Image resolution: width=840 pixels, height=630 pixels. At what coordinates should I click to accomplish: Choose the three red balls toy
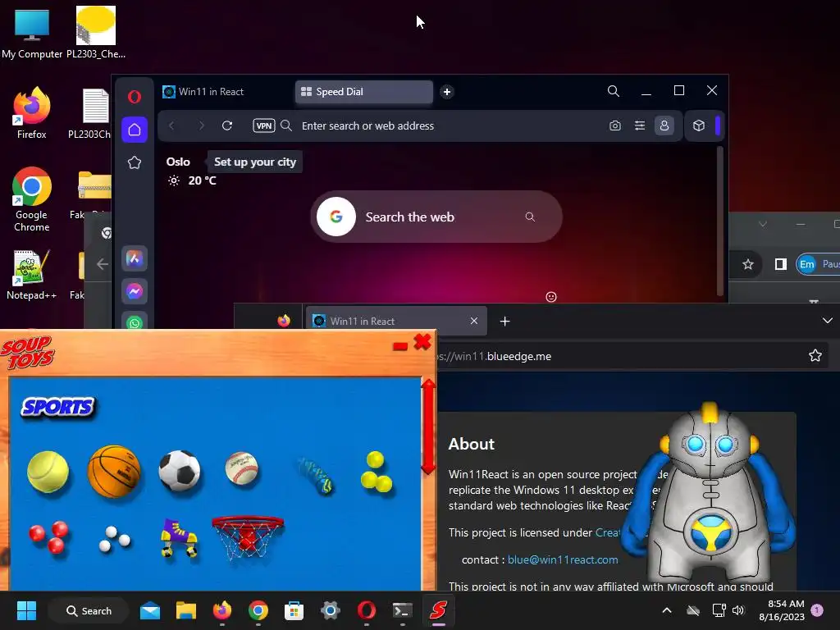tap(48, 536)
